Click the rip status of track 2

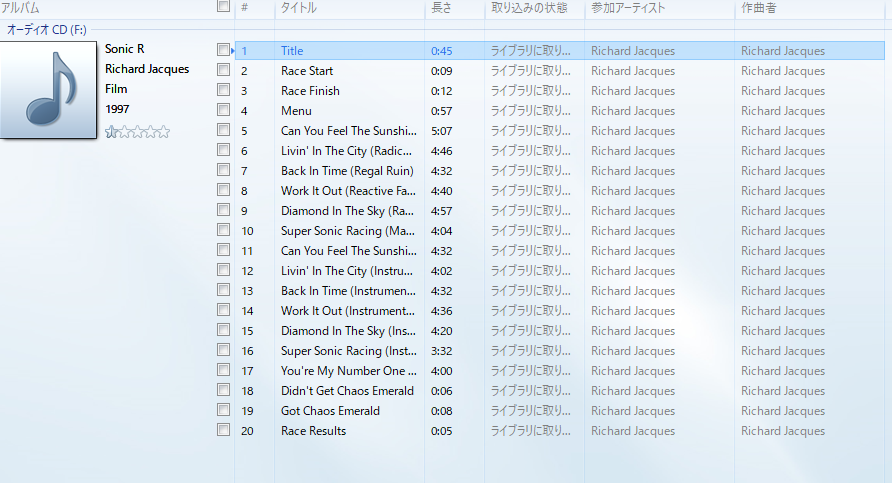530,71
